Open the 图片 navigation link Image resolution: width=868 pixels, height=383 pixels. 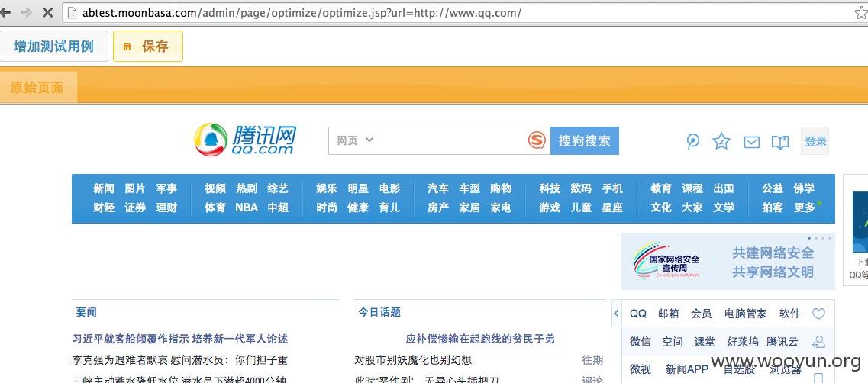tap(135, 188)
